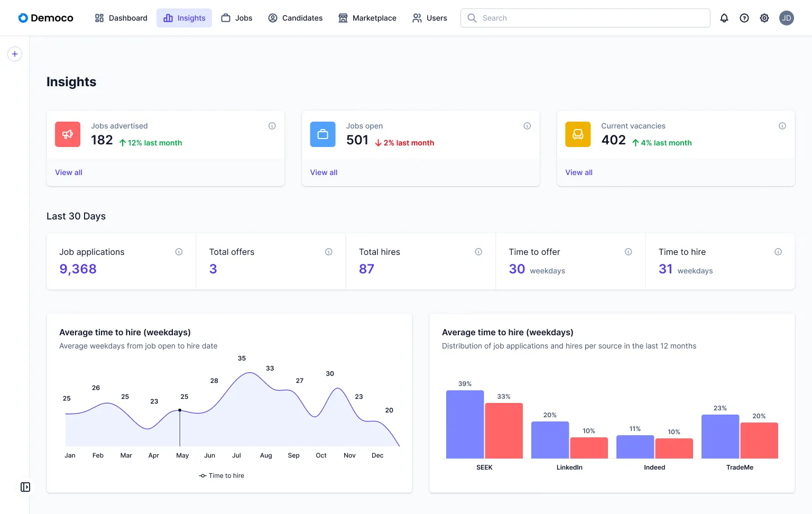
Task: Click info icon on Current vacancies card
Action: click(x=782, y=126)
